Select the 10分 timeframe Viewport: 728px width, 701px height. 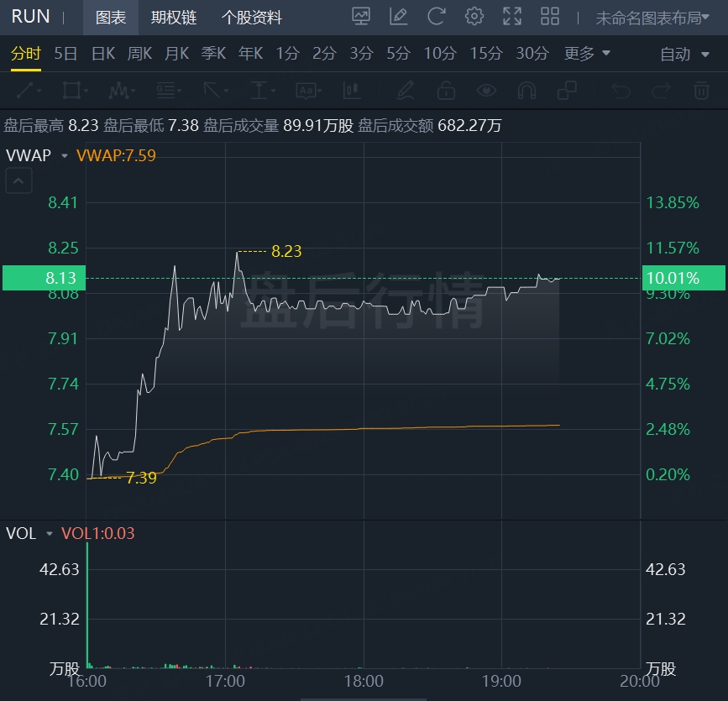[440, 54]
